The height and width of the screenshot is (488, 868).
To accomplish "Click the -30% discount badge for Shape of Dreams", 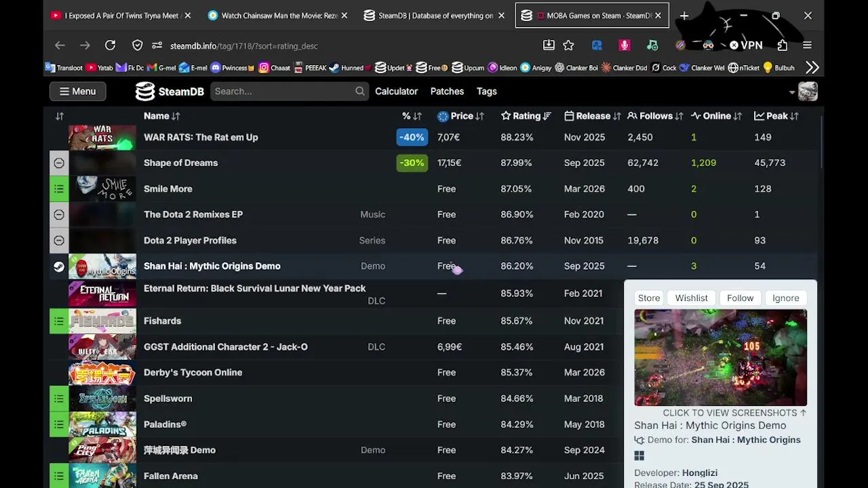I will click(412, 163).
